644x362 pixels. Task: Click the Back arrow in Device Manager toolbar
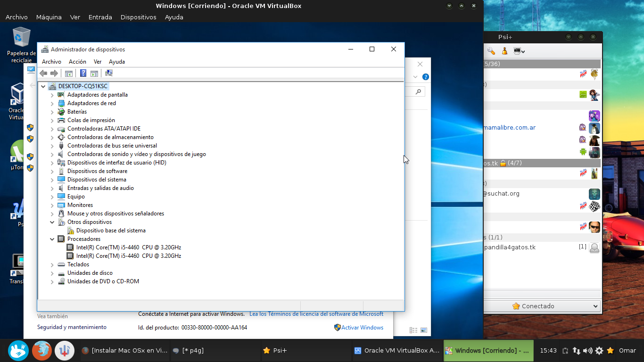(x=43, y=73)
